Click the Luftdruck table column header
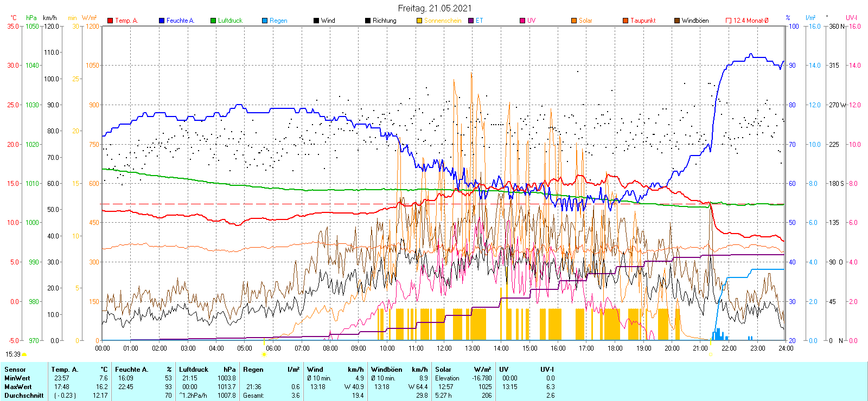 click(x=194, y=370)
